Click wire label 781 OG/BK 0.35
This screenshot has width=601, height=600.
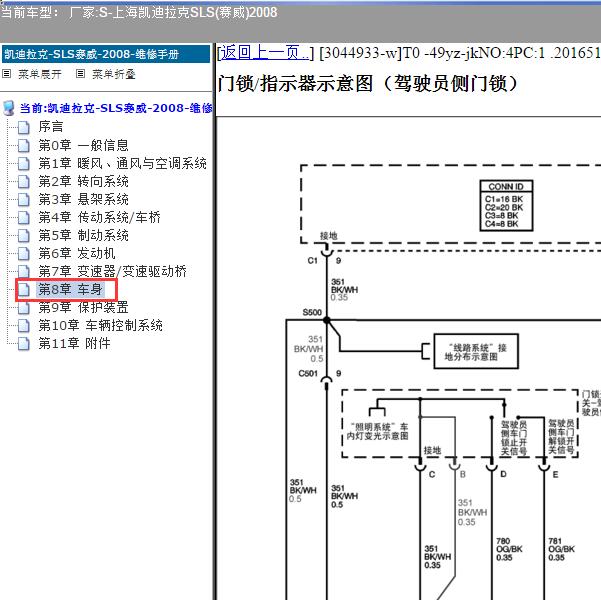(562, 549)
